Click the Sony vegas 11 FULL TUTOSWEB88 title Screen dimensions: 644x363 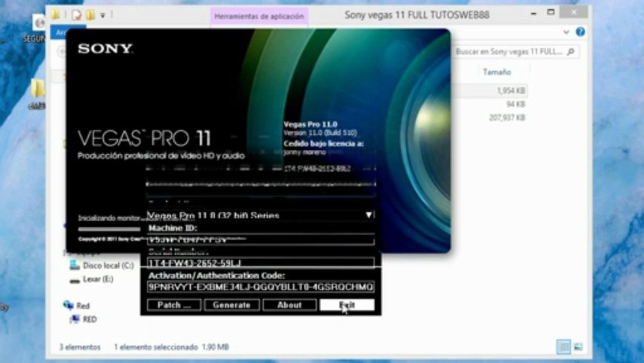[416, 15]
